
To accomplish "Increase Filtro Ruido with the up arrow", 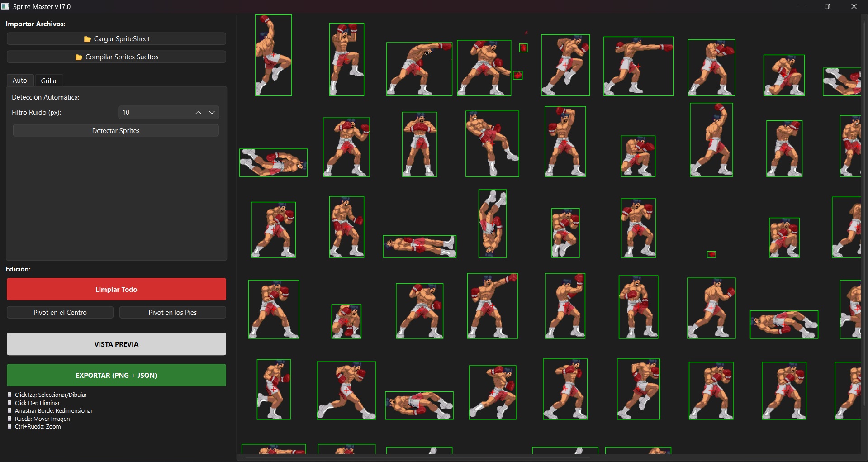I will [198, 113].
